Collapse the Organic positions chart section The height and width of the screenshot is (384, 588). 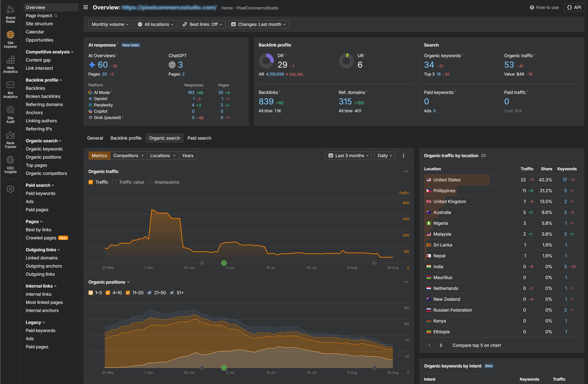[x=406, y=282]
